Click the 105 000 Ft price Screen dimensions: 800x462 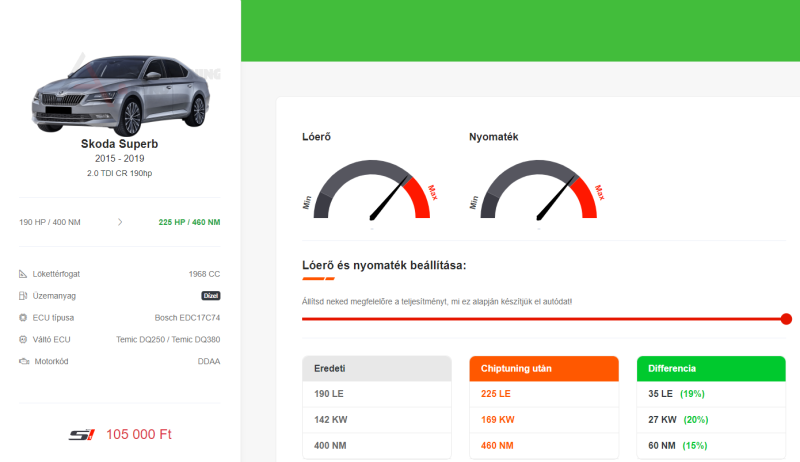coord(139,434)
